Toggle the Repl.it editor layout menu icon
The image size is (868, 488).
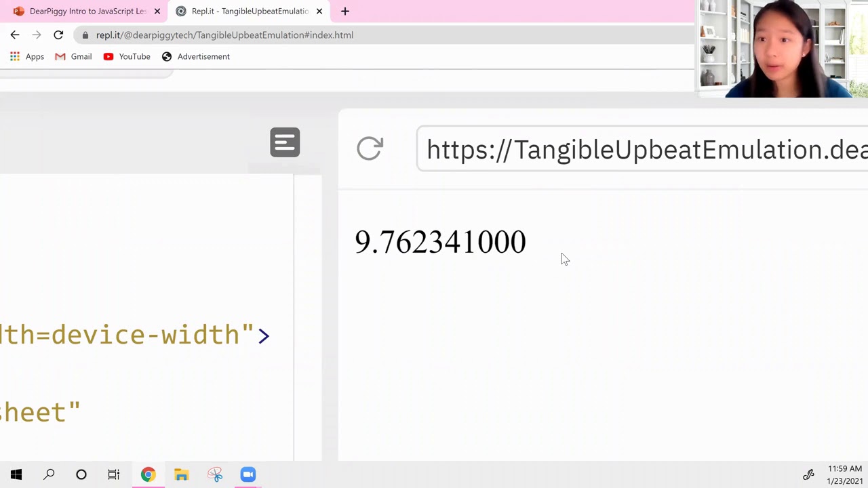coord(285,142)
